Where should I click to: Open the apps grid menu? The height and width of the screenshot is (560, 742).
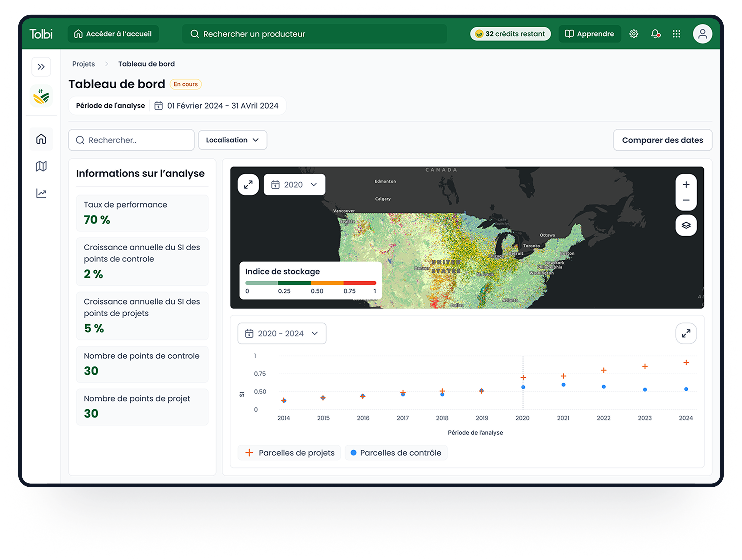pyautogui.click(x=676, y=34)
